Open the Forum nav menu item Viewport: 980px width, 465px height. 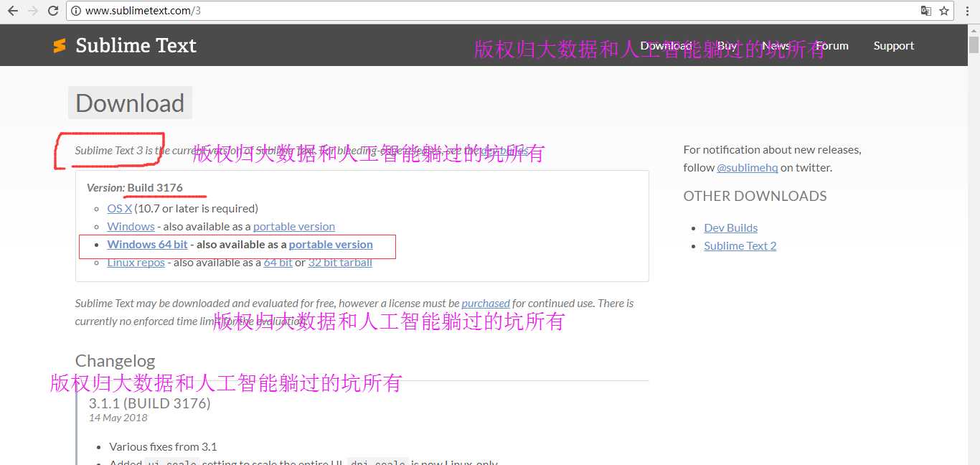click(831, 45)
